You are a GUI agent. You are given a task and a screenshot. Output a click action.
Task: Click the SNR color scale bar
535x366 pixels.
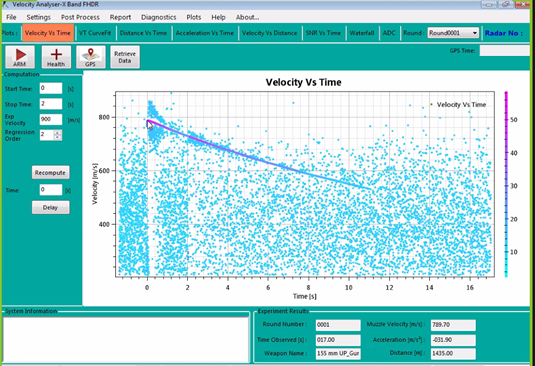pyautogui.click(x=506, y=184)
